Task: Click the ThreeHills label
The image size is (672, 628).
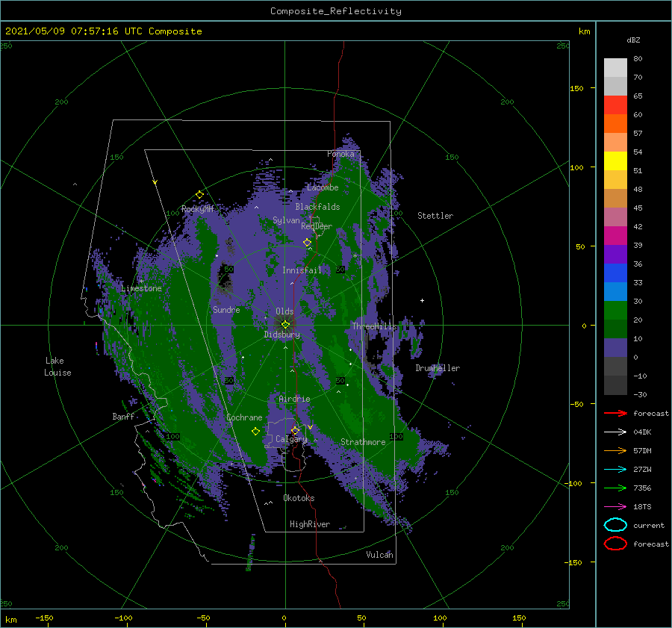Action: [x=375, y=326]
